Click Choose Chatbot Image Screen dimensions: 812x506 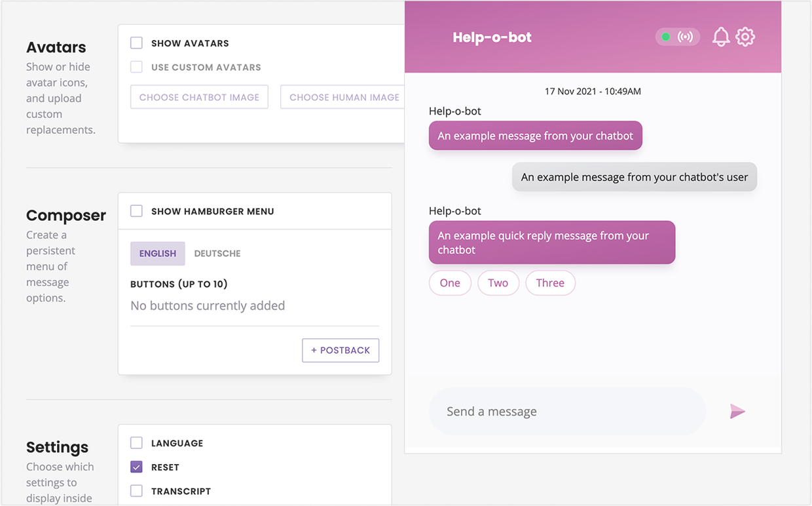pyautogui.click(x=198, y=96)
